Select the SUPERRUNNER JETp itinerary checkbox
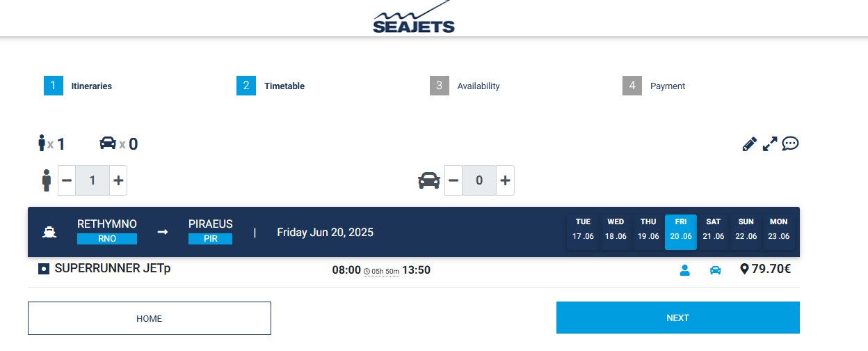The image size is (868, 351). (44, 269)
